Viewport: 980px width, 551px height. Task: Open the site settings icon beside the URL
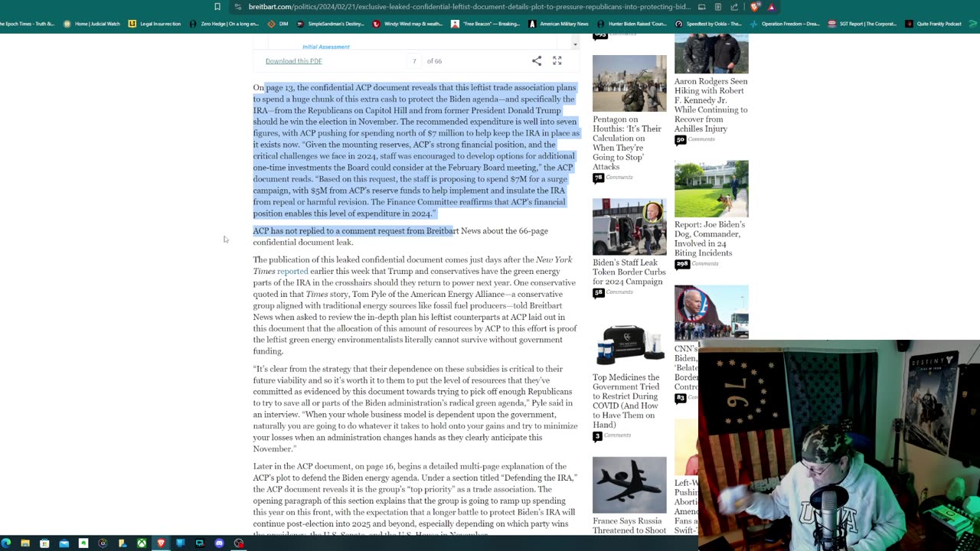click(x=238, y=7)
